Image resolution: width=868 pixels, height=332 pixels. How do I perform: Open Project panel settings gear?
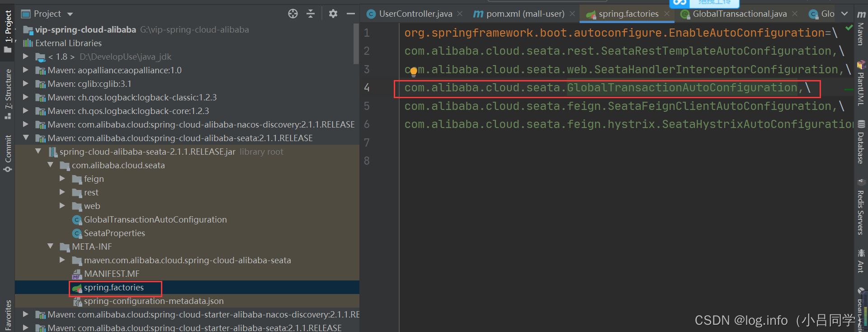(x=333, y=14)
